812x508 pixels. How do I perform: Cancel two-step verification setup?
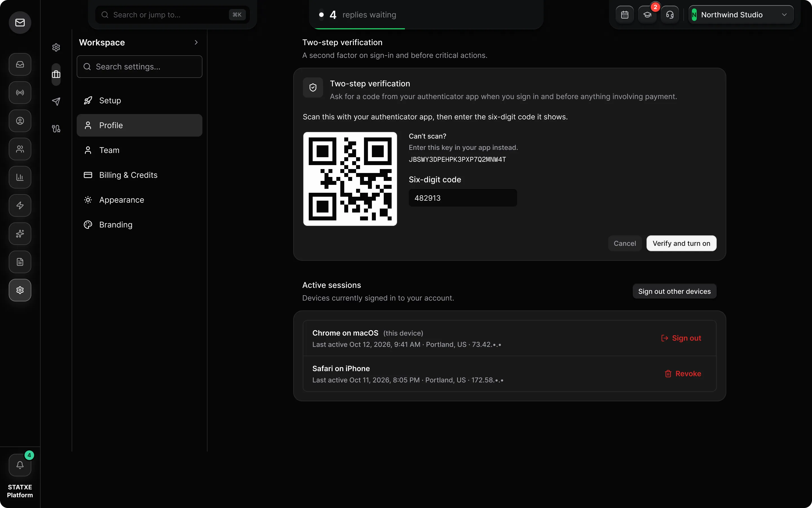pyautogui.click(x=625, y=243)
